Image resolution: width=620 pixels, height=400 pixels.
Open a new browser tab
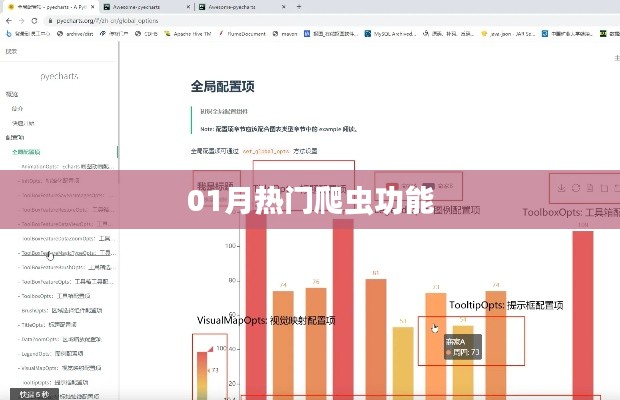pyautogui.click(x=299, y=7)
